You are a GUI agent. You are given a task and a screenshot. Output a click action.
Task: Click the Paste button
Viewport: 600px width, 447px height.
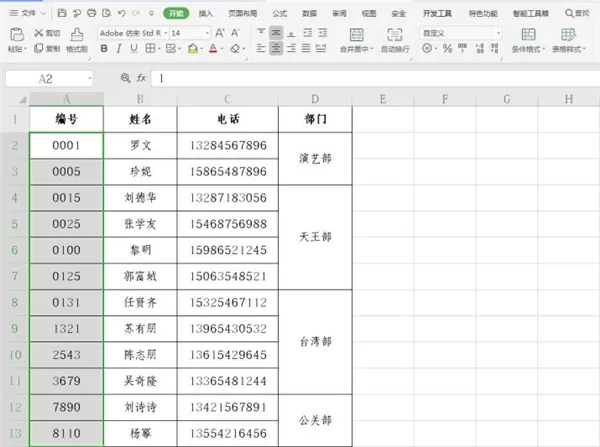click(x=17, y=40)
